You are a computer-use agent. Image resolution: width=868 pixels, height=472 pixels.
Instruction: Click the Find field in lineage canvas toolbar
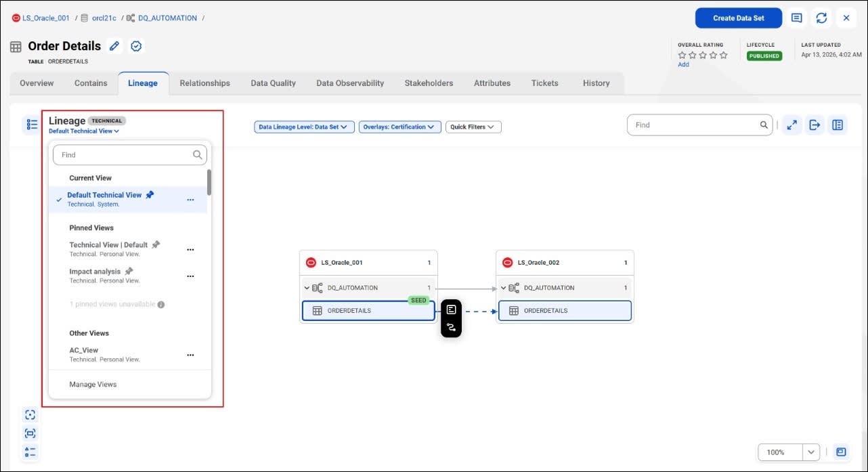coord(699,125)
